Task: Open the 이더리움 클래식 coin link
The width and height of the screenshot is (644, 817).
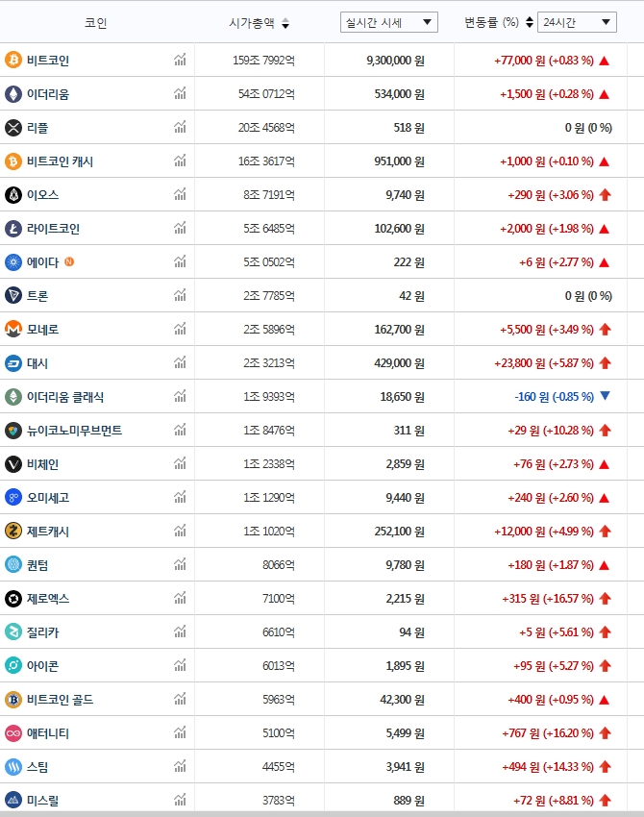Action: click(65, 397)
